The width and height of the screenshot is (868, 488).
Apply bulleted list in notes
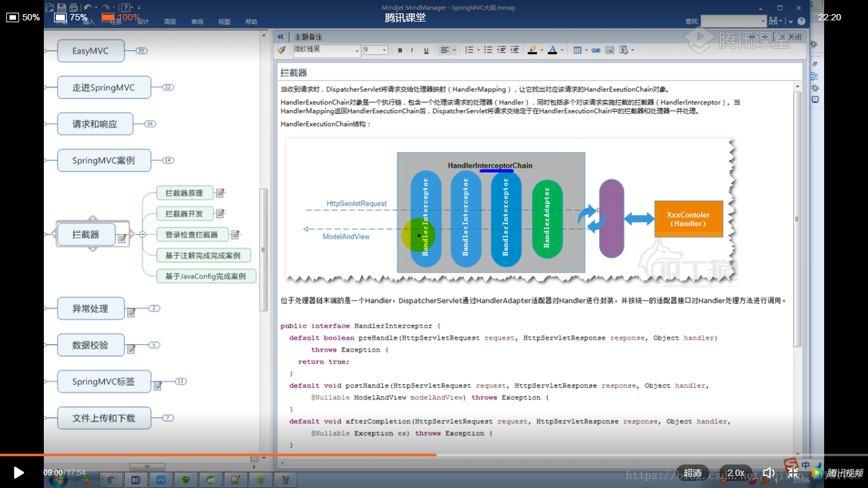pos(487,50)
